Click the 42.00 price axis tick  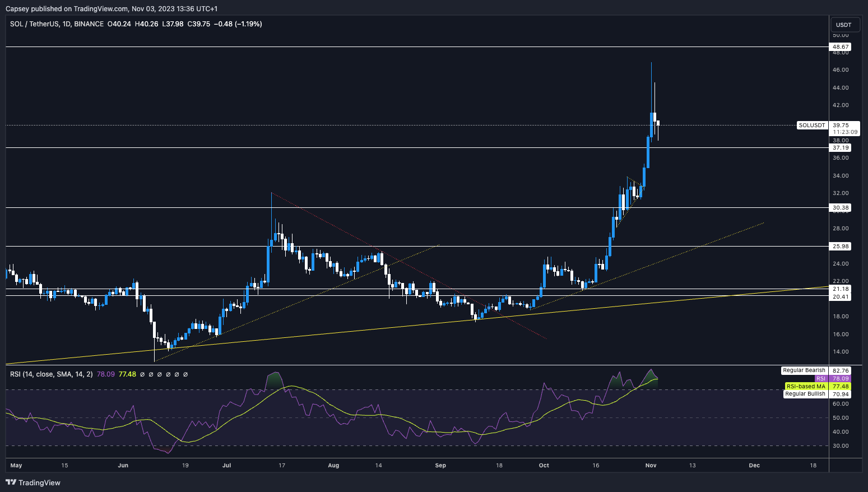point(841,105)
